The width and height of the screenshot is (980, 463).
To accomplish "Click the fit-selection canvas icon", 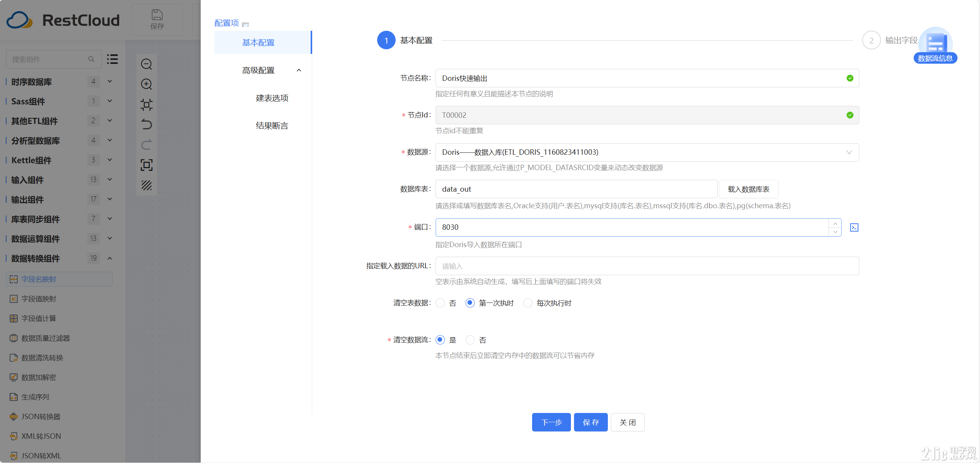I will click(146, 104).
